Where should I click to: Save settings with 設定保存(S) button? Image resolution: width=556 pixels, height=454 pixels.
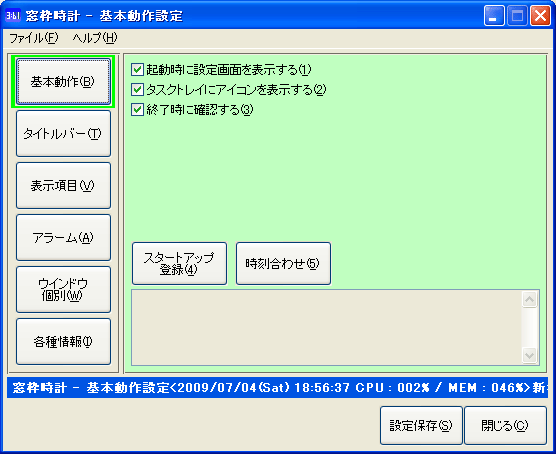[421, 425]
